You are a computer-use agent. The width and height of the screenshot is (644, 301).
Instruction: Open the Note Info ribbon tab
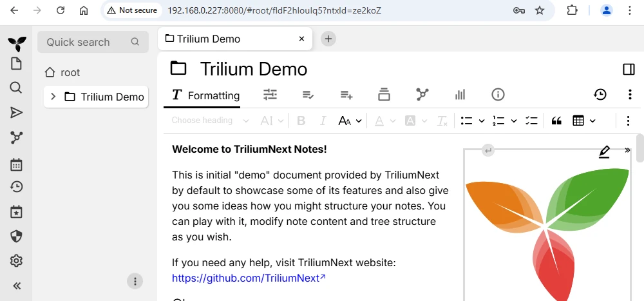pos(498,95)
